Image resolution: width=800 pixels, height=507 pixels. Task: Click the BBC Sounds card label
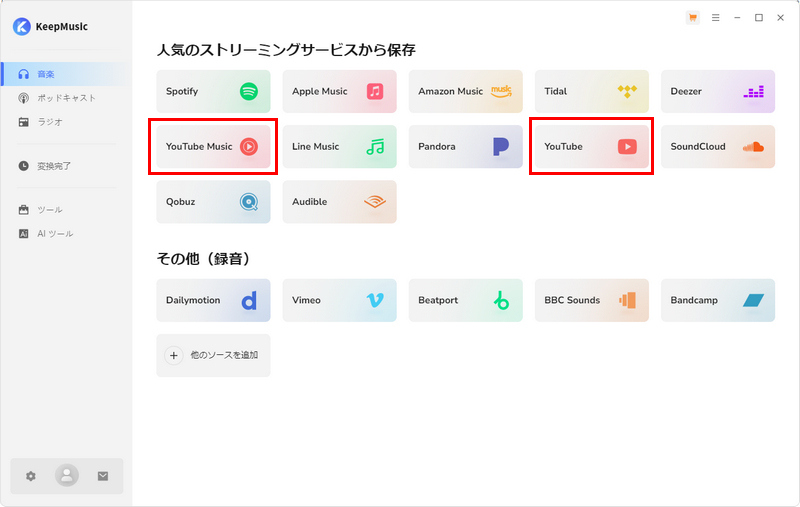572,300
